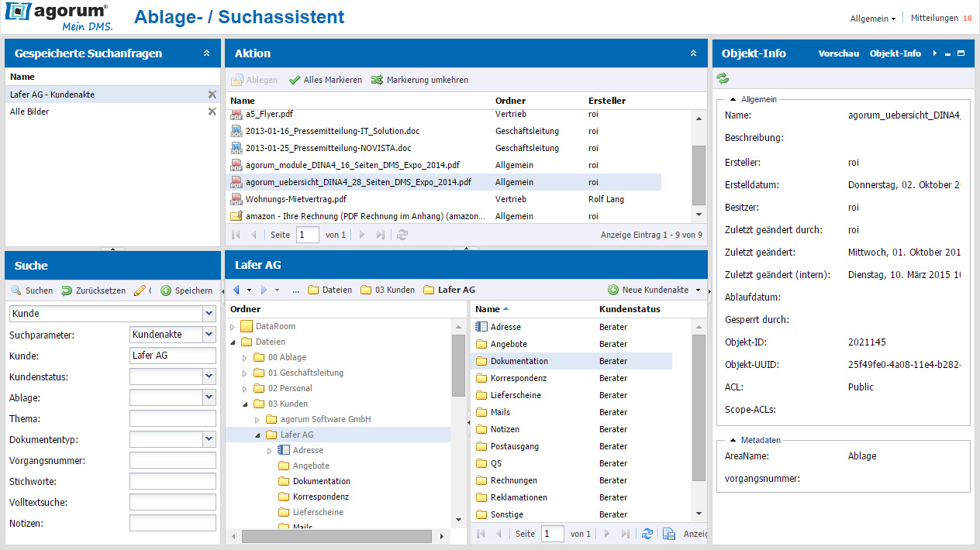Expand the 02 Personal folder
980x550 pixels.
(x=244, y=389)
